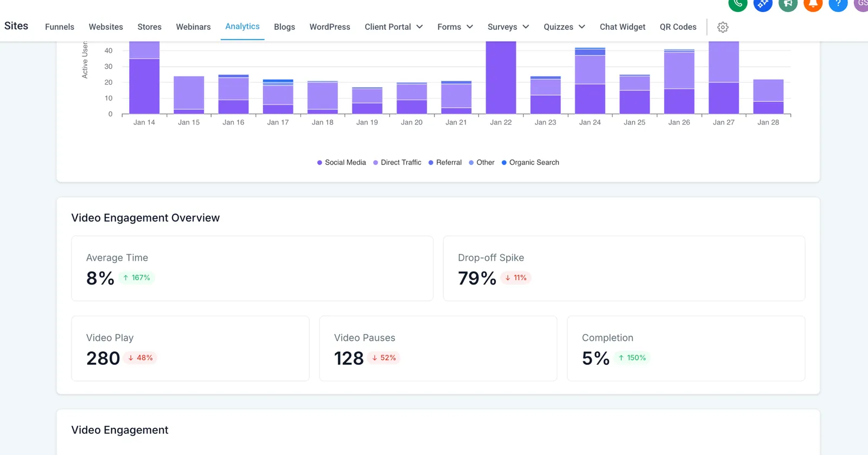This screenshot has height=455, width=868.
Task: Switch to the Chat Widget tab
Action: (622, 27)
